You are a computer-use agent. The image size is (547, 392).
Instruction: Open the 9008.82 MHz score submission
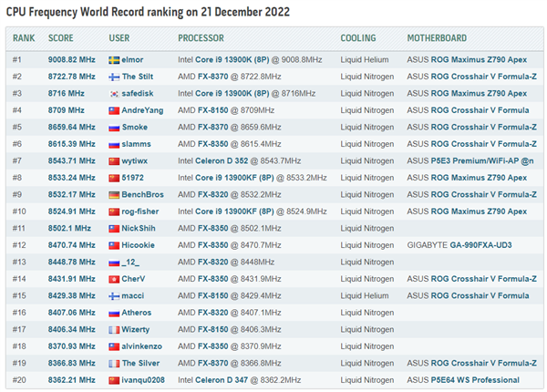point(71,59)
